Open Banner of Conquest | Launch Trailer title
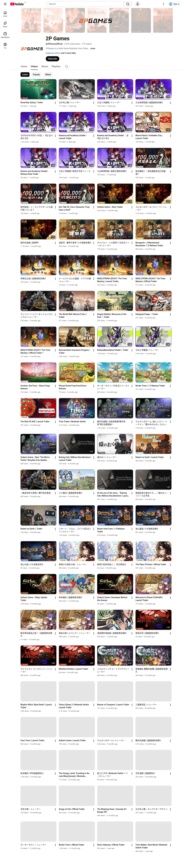 click(x=113, y=705)
